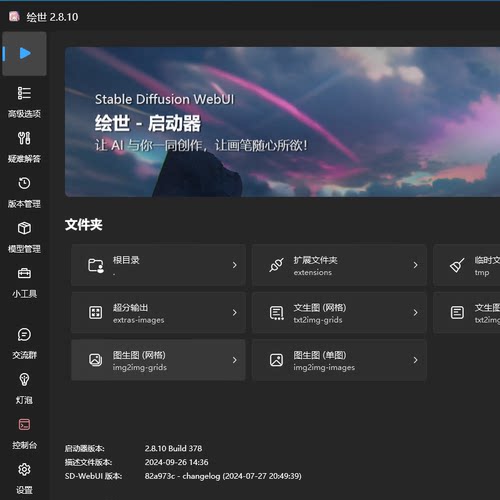Expand chevron on 文生图 (网格) card
The image size is (500, 500).
click(415, 312)
